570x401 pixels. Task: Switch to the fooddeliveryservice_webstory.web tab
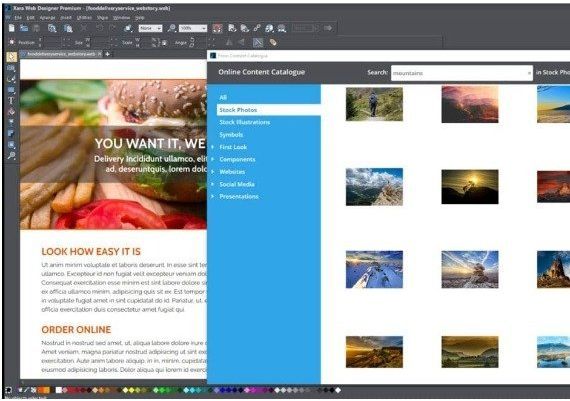coord(61,54)
